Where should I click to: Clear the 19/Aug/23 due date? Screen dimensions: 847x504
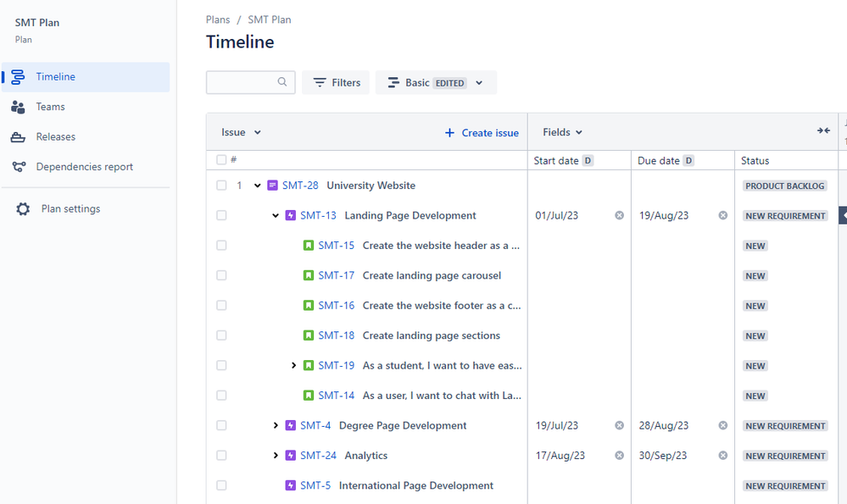click(722, 215)
